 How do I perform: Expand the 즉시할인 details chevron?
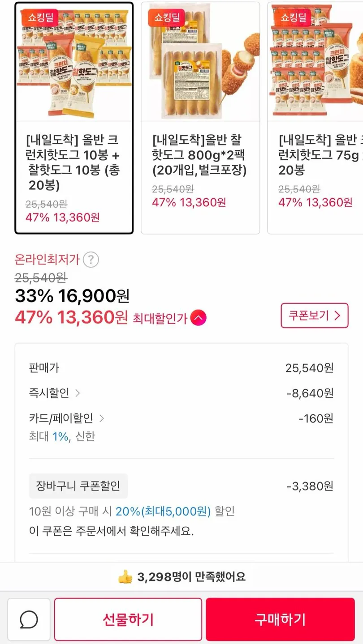[78, 393]
